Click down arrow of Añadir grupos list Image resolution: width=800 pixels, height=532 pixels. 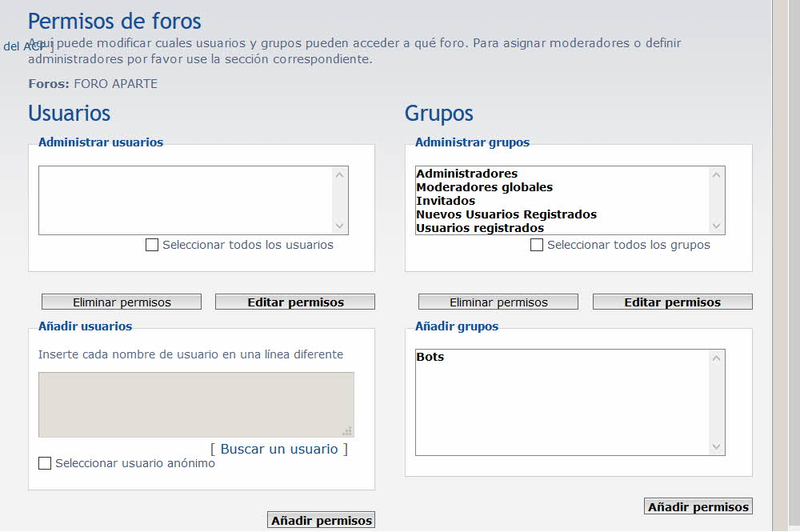(x=716, y=447)
